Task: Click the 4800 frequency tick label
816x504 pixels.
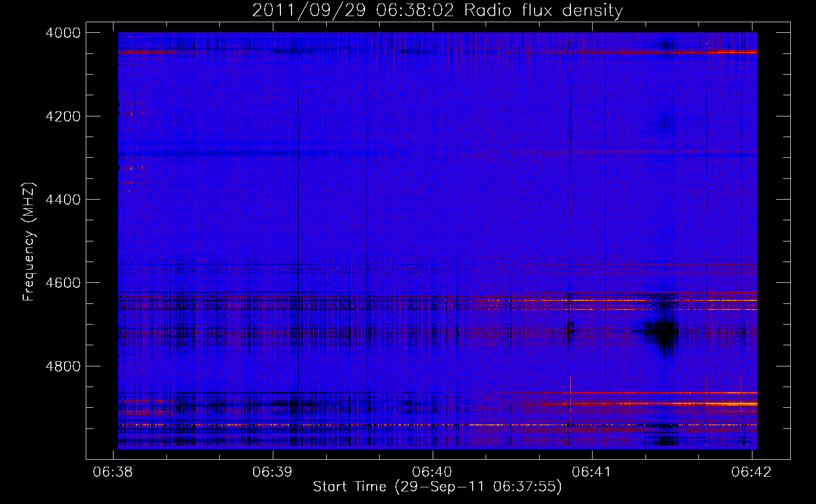Action: coord(63,366)
